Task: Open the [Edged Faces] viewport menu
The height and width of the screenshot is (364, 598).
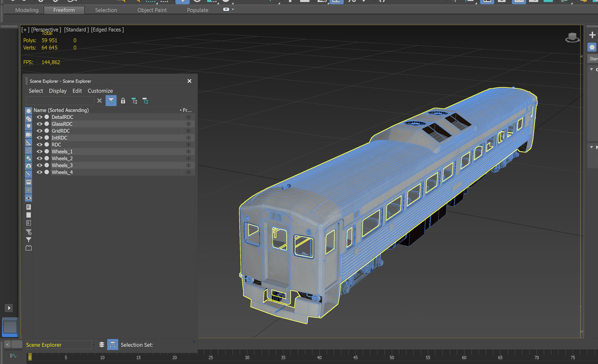Action: tap(107, 30)
